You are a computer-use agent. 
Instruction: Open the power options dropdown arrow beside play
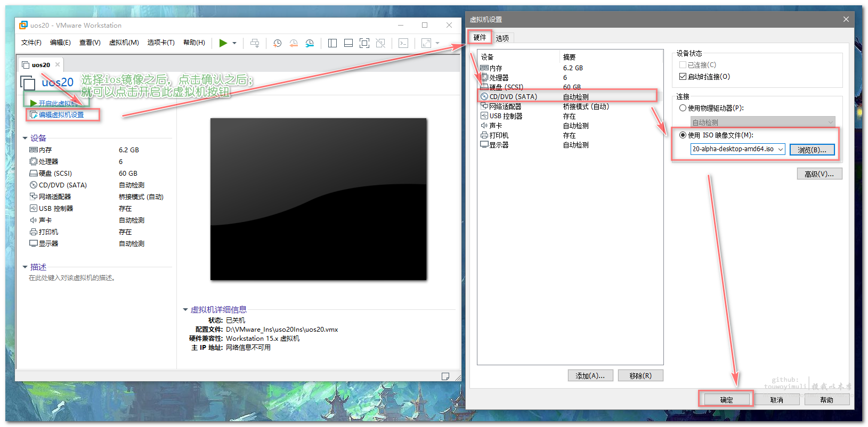click(x=234, y=43)
